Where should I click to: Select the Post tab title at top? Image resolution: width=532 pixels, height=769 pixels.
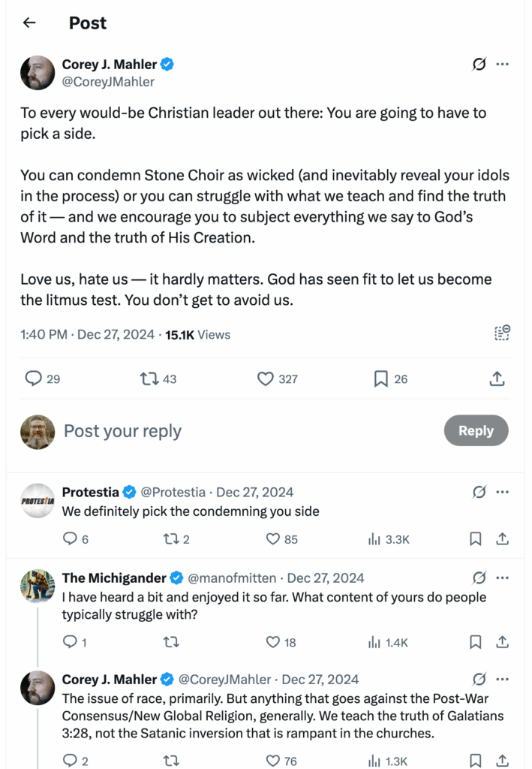point(88,23)
